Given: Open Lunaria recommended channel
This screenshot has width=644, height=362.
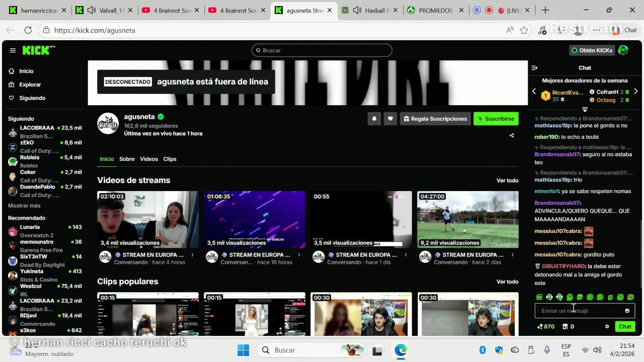Looking at the screenshot, I should 45,231.
